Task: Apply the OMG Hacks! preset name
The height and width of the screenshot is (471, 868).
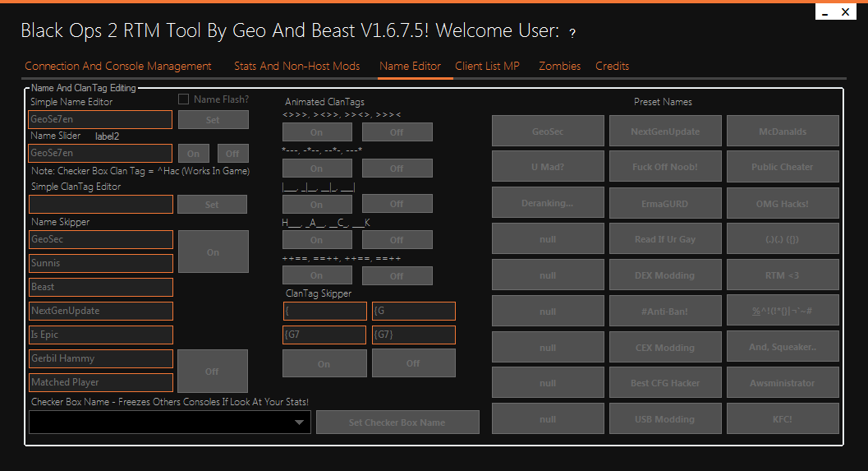Action: coord(783,203)
